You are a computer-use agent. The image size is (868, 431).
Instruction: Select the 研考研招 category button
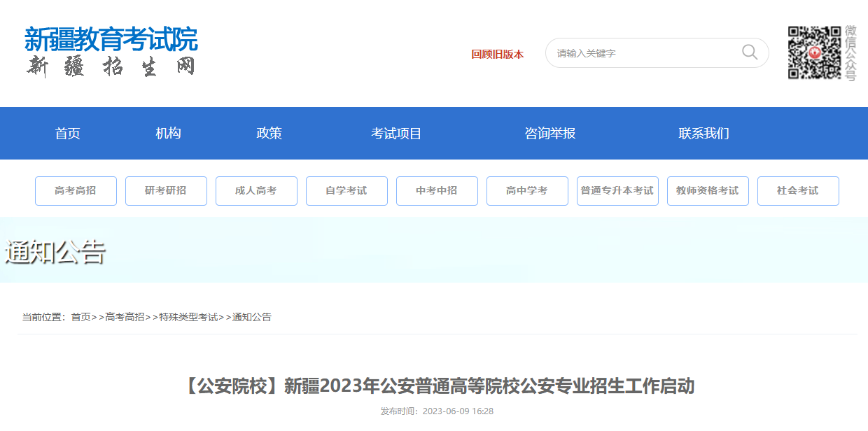[166, 191]
